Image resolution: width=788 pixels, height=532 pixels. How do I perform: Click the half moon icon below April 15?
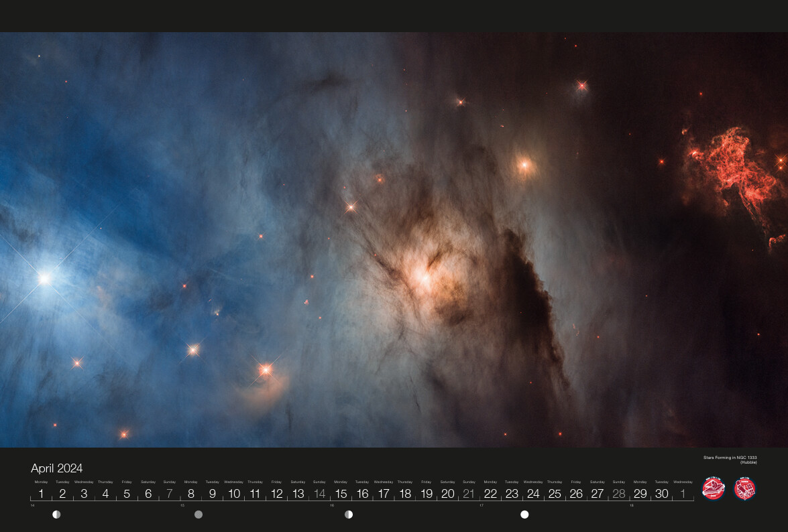(x=349, y=515)
